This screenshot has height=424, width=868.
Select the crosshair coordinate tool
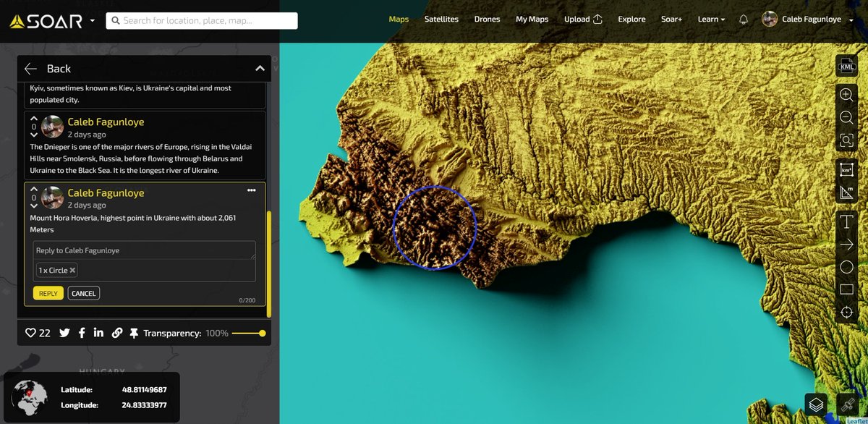846,312
